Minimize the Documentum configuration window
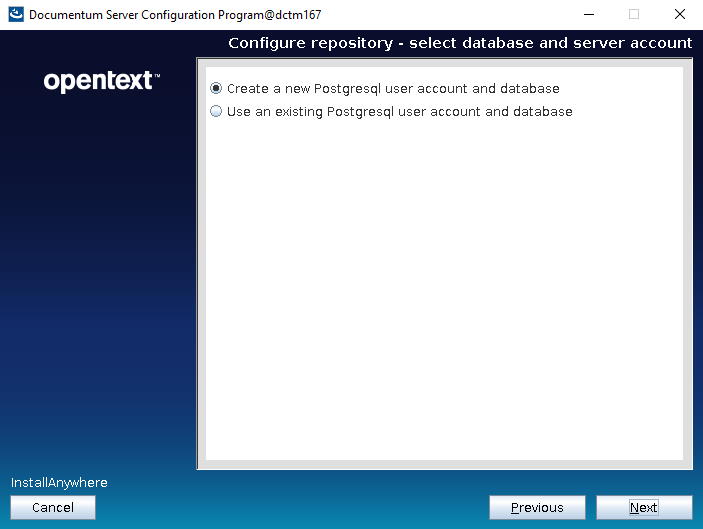Screen dimensions: 703x529 point(586,14)
